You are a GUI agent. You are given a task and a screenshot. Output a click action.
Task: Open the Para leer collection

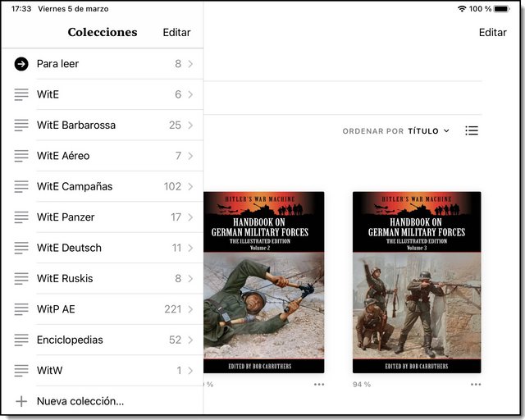tap(103, 64)
